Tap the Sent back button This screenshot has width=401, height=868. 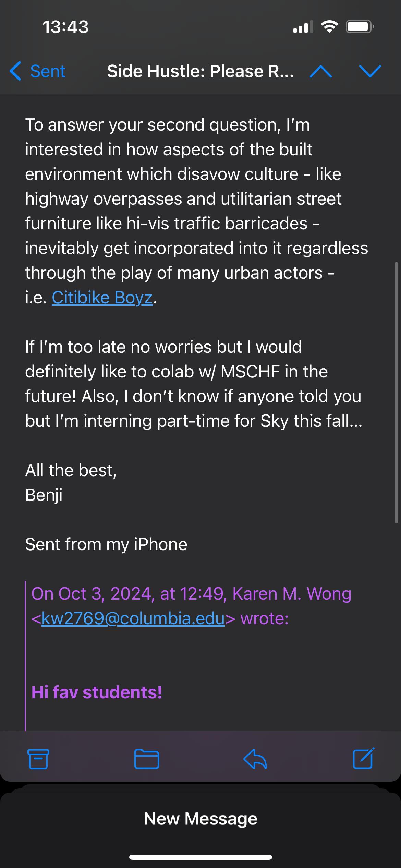coord(38,71)
